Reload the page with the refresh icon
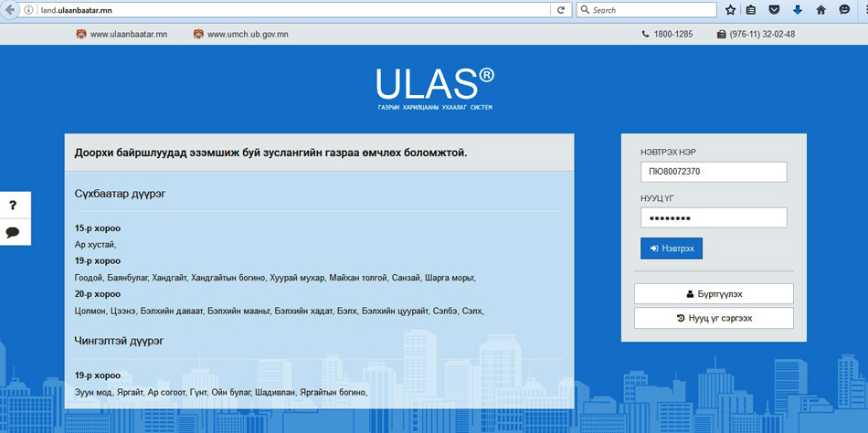This screenshot has width=868, height=433. [x=561, y=10]
